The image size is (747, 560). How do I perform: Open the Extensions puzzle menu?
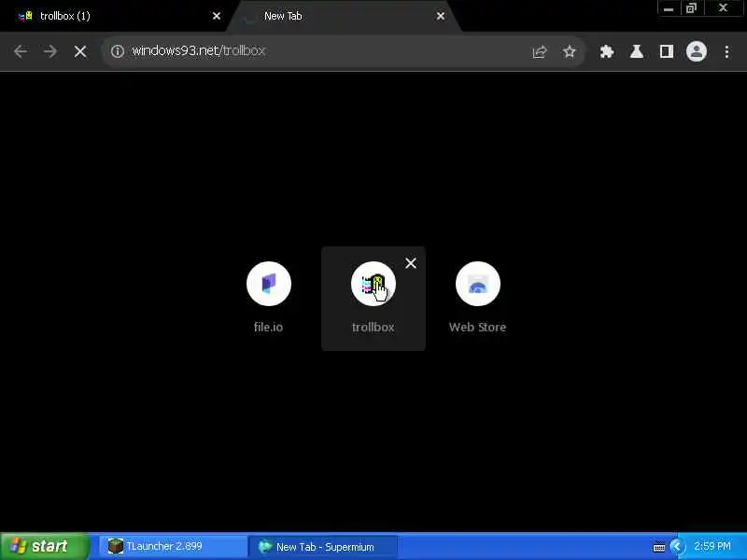click(x=606, y=51)
